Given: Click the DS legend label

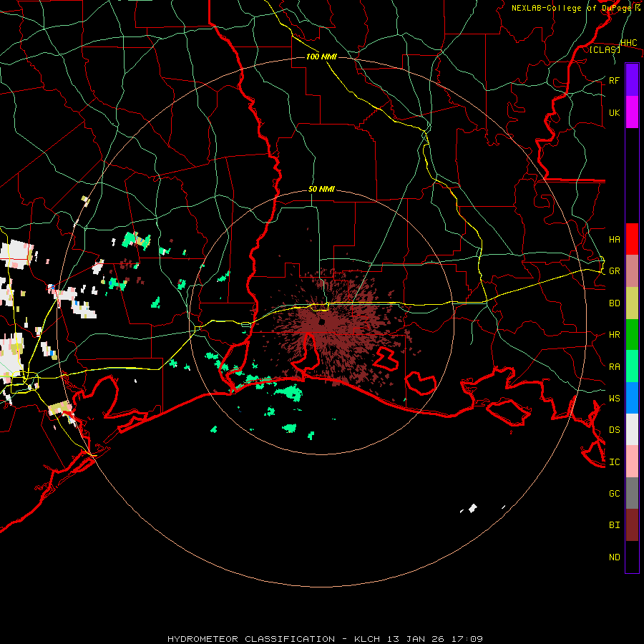Looking at the screenshot, I should pos(614,430).
